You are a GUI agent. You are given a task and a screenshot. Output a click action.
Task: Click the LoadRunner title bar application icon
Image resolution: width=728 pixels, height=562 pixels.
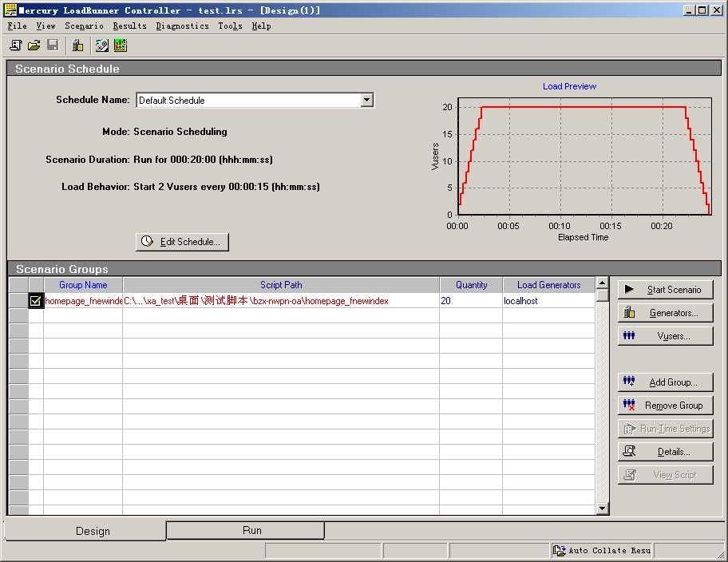tap(10, 10)
